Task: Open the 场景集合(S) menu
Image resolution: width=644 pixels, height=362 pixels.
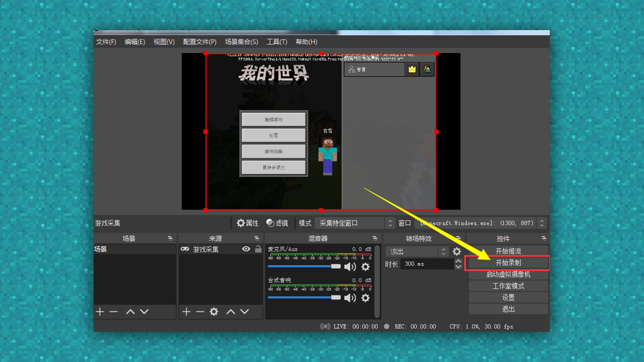Action: click(241, 42)
